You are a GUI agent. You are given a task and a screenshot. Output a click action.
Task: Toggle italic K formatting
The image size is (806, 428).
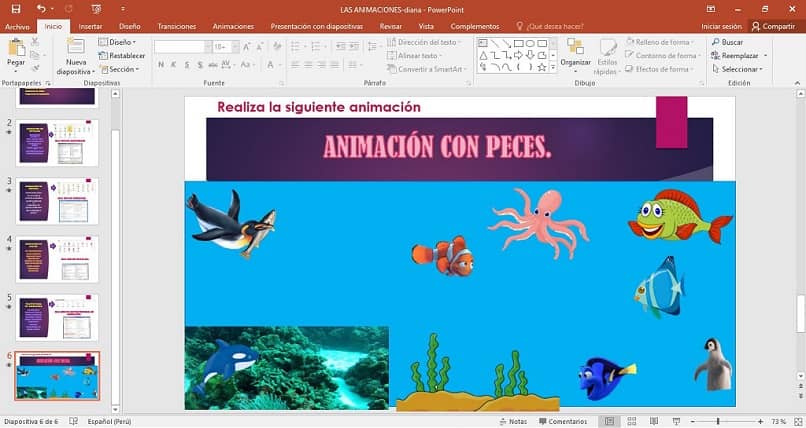coord(174,65)
